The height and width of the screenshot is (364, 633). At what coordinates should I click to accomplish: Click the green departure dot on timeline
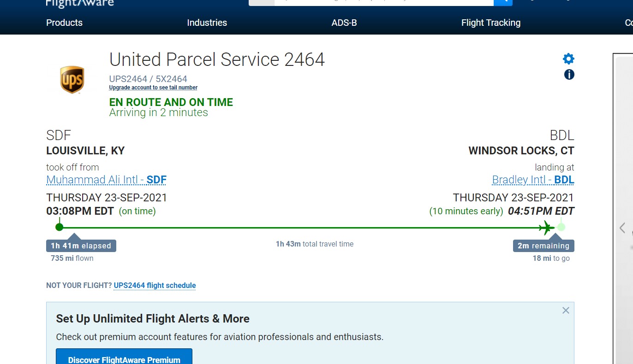click(x=59, y=227)
